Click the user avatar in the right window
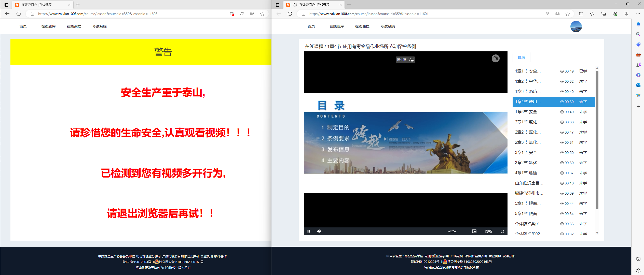Screen dimensions: 644x275 576,26
